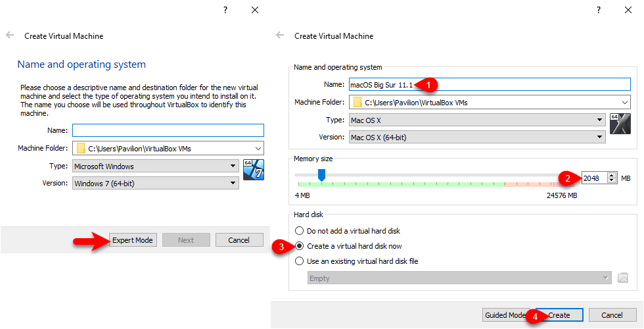Click the browse virtual hard disk file icon
This screenshot has width=644, height=329.
tap(623, 278)
